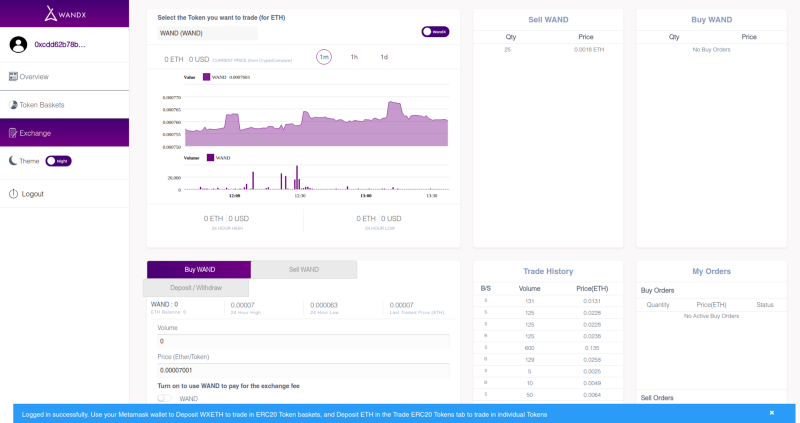Select the 1h chart interval

tap(354, 57)
